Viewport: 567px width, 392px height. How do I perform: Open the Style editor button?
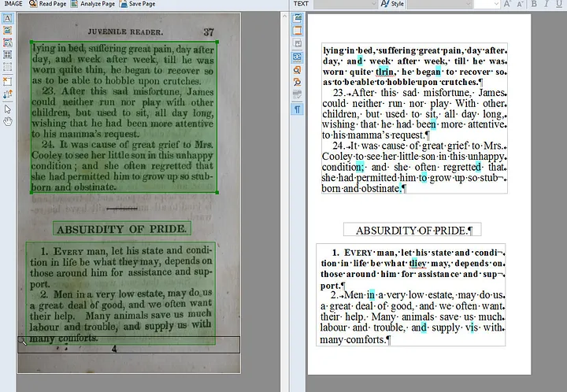(392, 4)
